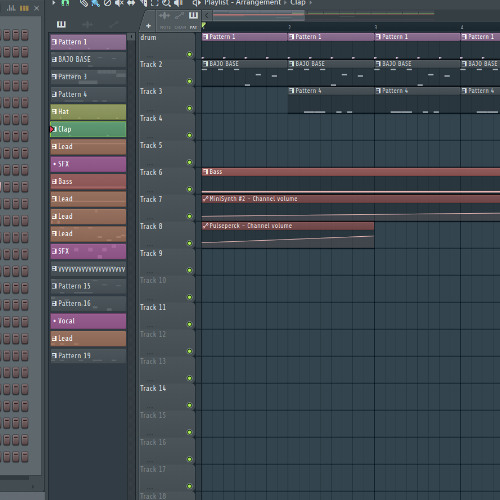Click Clap in the playlist breadcrumb

(297, 3)
